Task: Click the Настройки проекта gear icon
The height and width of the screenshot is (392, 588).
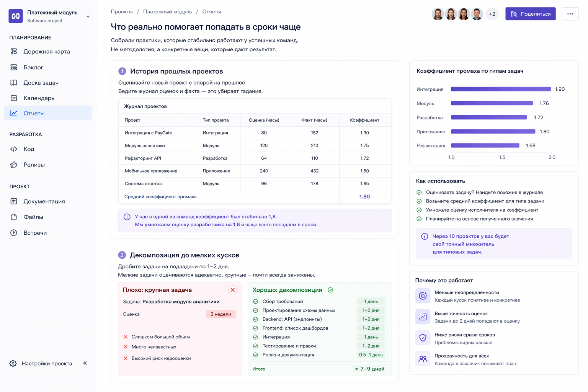Action: point(13,363)
